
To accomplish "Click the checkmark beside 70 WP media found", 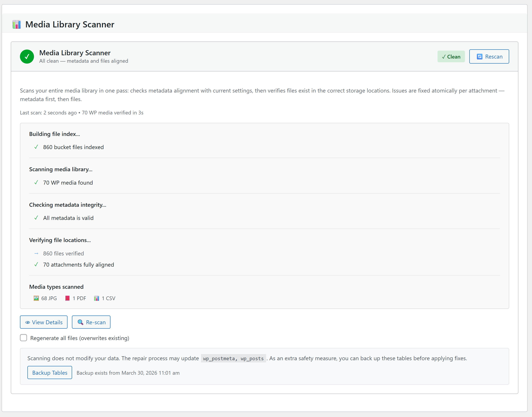I will 36,182.
